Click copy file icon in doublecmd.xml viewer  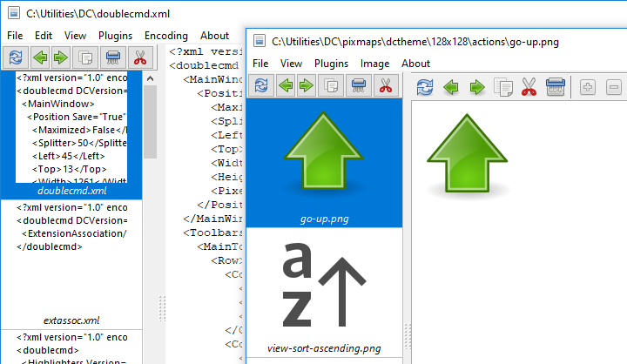point(85,57)
